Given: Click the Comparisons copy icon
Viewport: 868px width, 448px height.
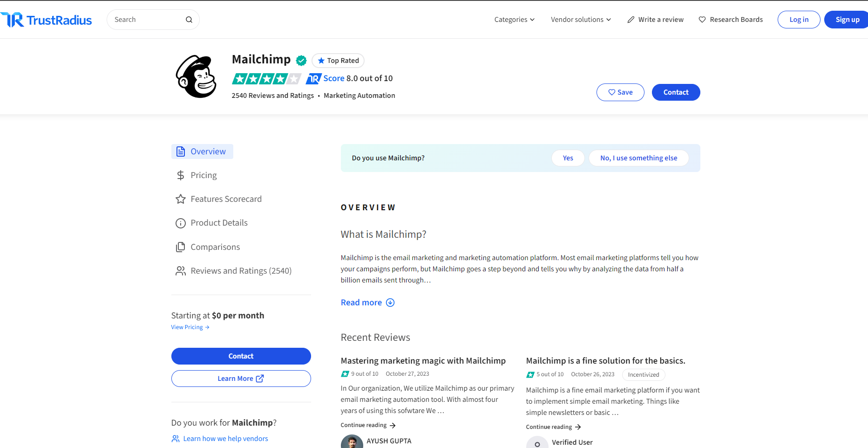Looking at the screenshot, I should 181,247.
